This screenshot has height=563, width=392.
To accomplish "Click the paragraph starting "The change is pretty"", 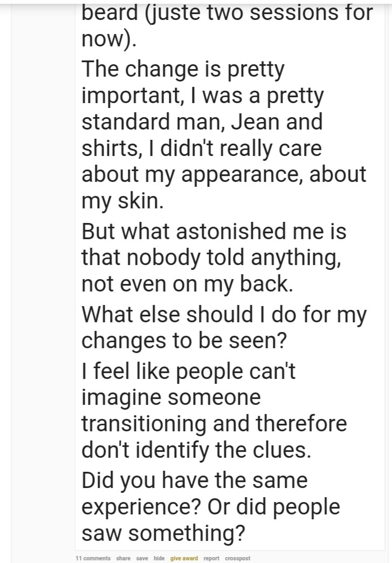I will [x=183, y=70].
